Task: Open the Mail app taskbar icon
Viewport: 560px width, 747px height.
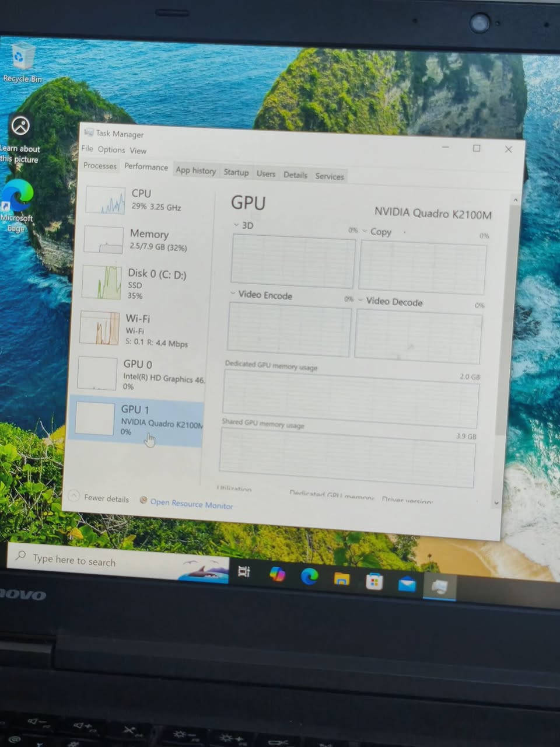Action: coord(407,584)
